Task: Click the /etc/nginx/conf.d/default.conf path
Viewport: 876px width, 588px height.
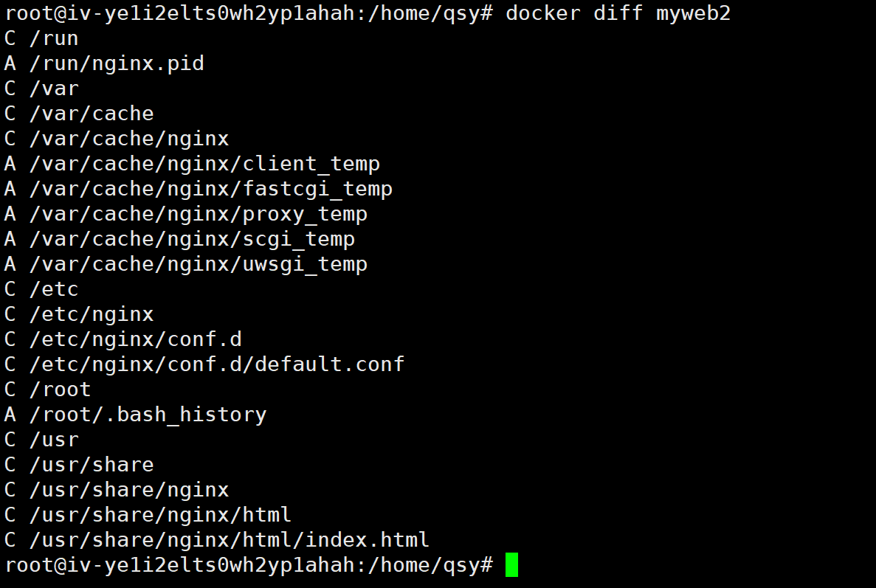Action: (x=217, y=364)
